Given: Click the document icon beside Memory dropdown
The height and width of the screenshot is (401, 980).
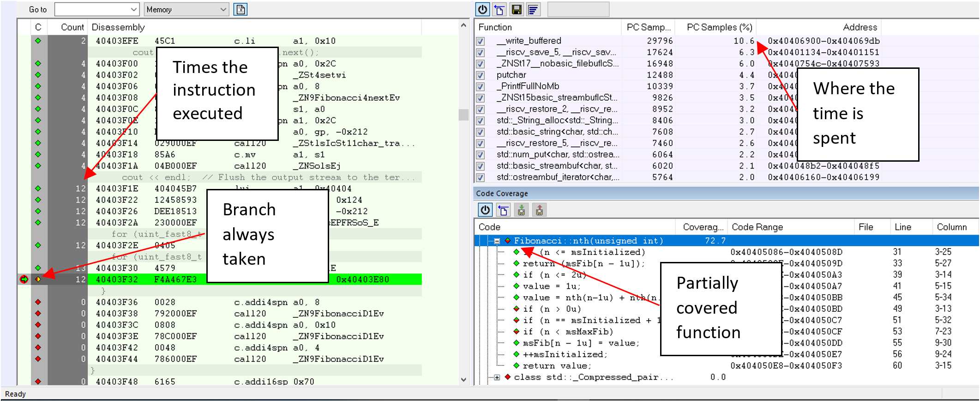Looking at the screenshot, I should click(240, 9).
